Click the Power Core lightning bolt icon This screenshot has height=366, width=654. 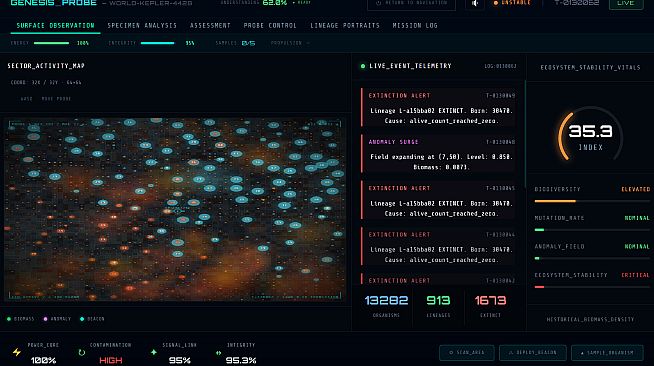pyautogui.click(x=17, y=352)
